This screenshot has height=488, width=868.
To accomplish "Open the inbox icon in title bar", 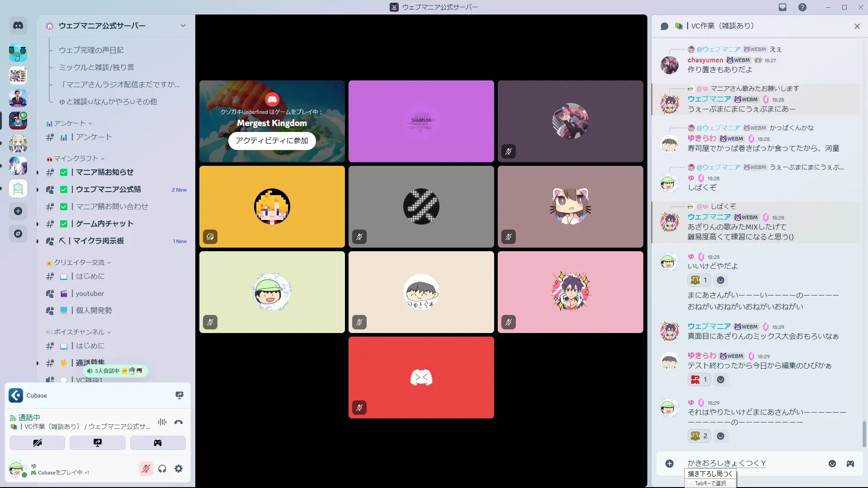I will click(x=783, y=7).
